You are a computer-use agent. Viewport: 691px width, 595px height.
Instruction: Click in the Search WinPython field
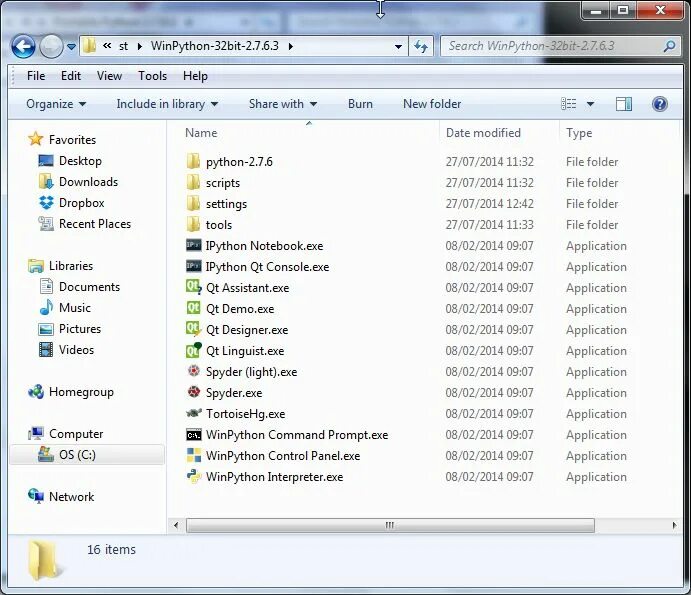[561, 46]
